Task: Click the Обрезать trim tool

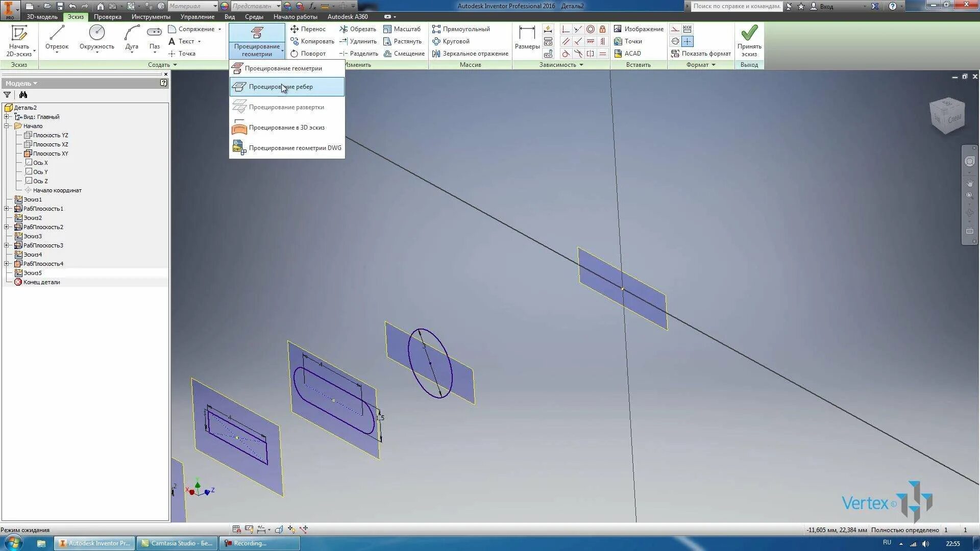Action: (358, 29)
